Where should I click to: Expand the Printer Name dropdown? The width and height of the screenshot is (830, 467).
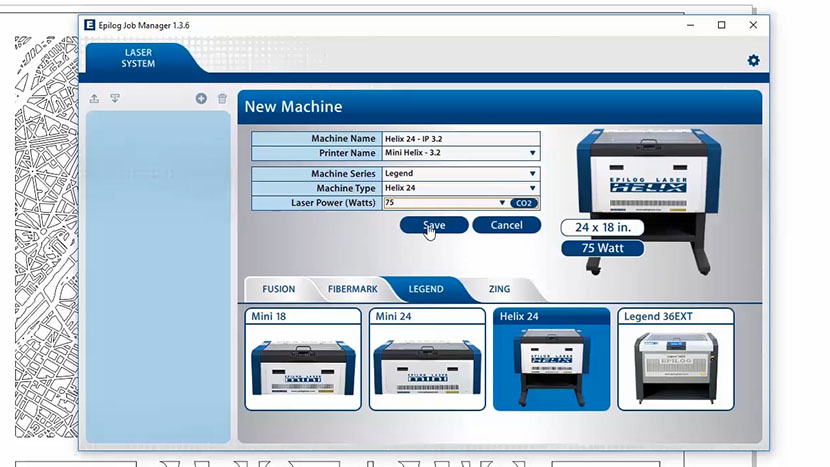(533, 153)
